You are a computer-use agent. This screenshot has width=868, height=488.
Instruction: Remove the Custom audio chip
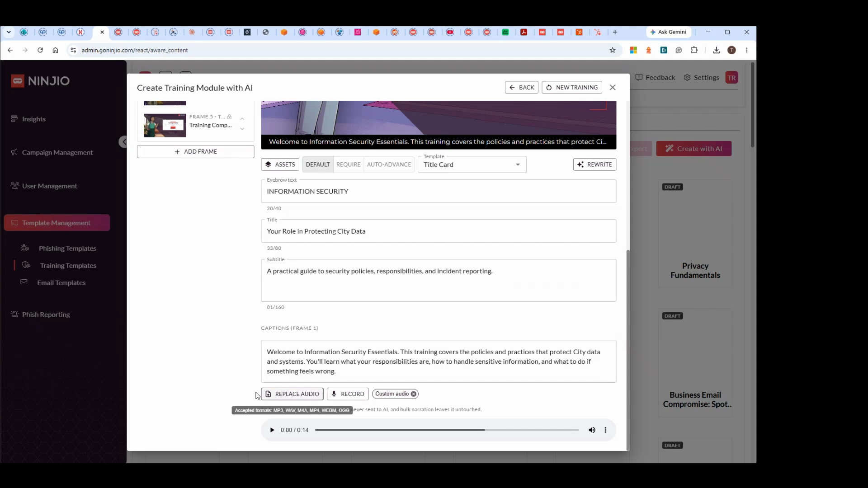[x=414, y=394]
